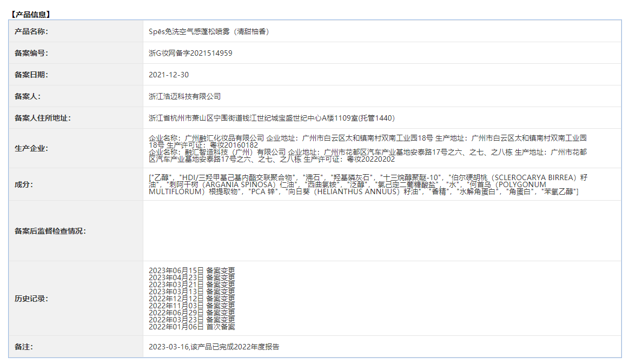Select the 备案人 label

coord(27,96)
